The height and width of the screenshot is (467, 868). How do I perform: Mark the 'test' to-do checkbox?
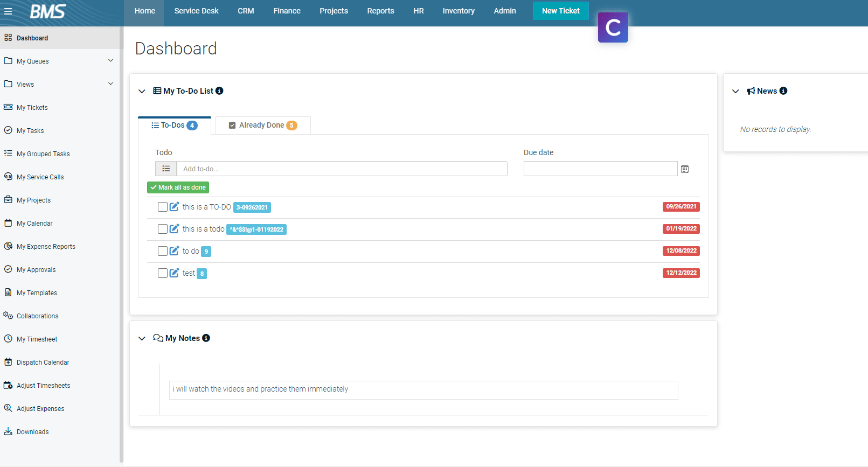[x=162, y=273]
